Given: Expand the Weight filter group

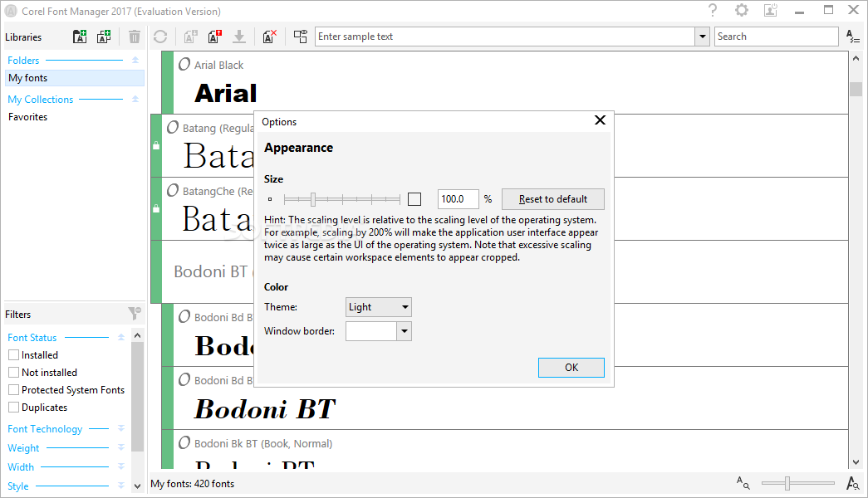Looking at the screenshot, I should click(121, 447).
